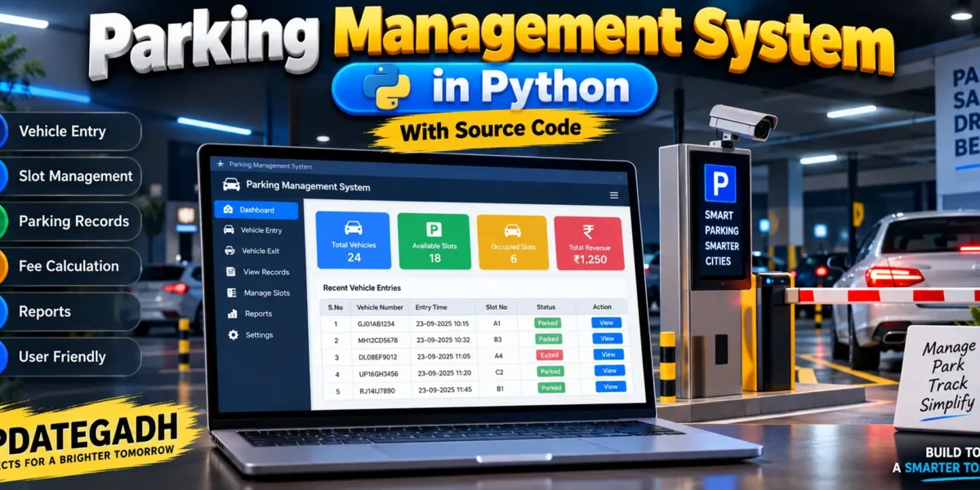Close the Parking Management System window

click(x=620, y=177)
